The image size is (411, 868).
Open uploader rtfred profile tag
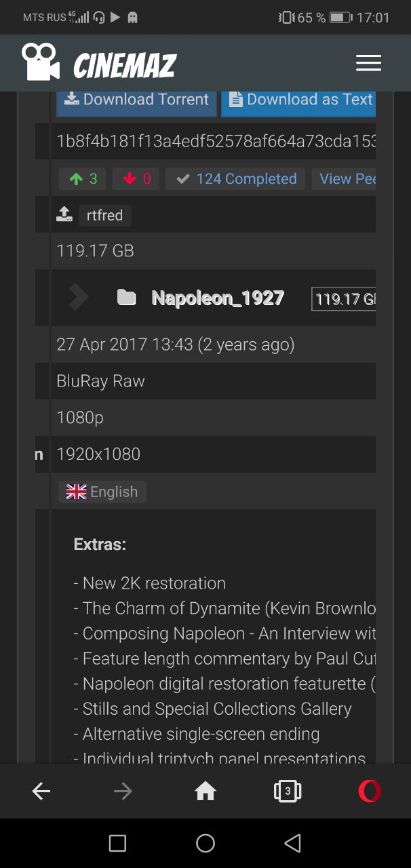[105, 216]
